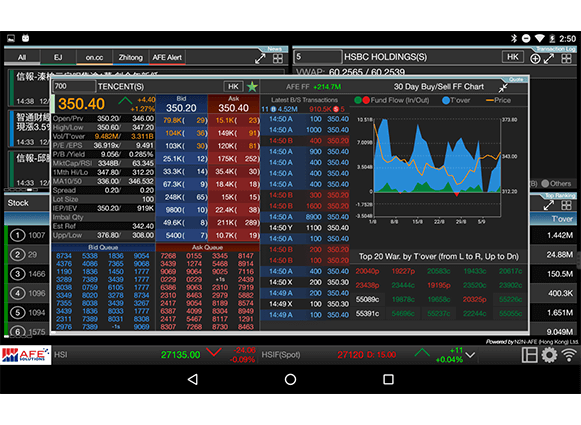The width and height of the screenshot is (581, 425).
Task: Click the Ask price 350.40 header
Action: click(233, 104)
